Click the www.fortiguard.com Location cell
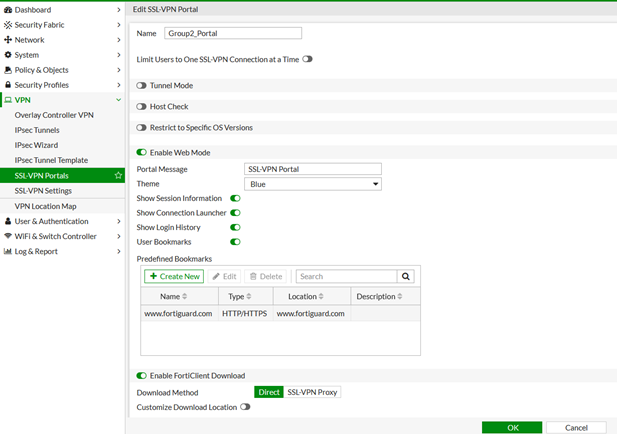617x434 pixels. coord(310,314)
